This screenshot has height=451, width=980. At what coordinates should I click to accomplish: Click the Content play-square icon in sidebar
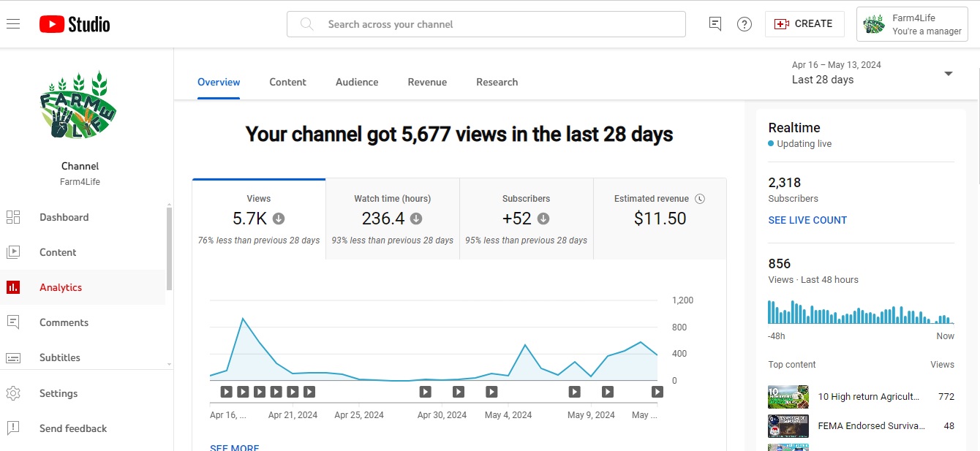(13, 252)
